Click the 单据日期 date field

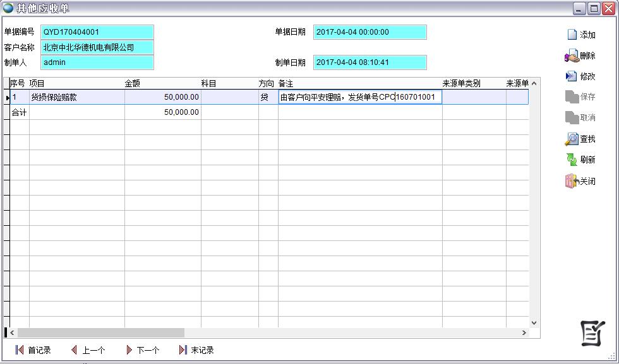point(370,32)
